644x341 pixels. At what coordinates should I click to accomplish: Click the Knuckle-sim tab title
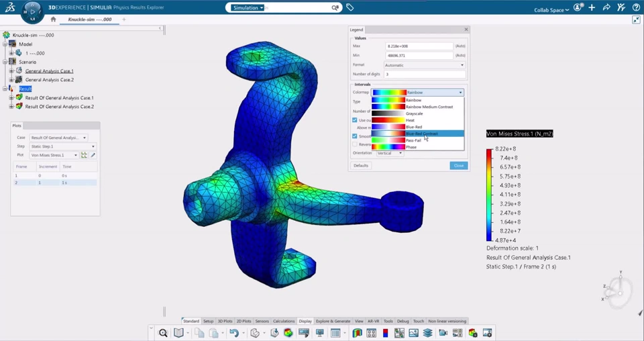pos(89,19)
